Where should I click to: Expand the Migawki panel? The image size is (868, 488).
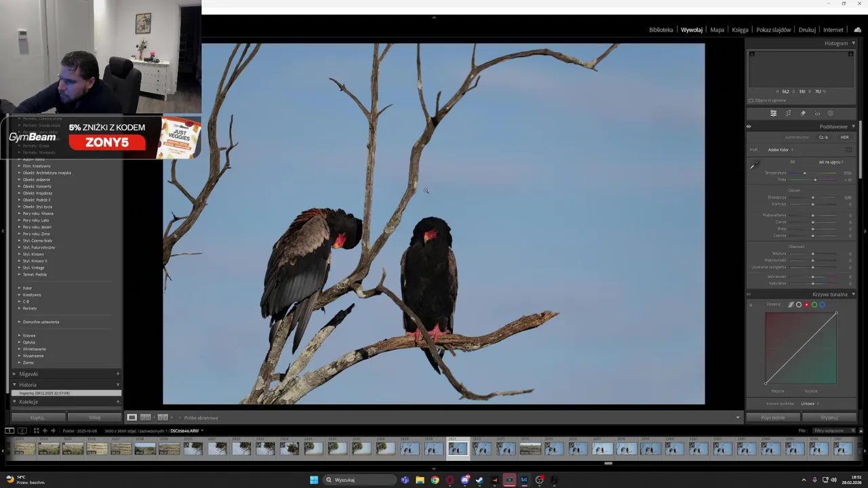pyautogui.click(x=14, y=374)
